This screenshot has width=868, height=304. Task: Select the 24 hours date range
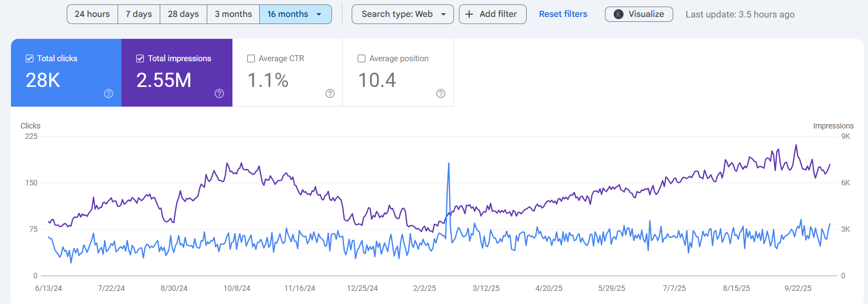[92, 14]
